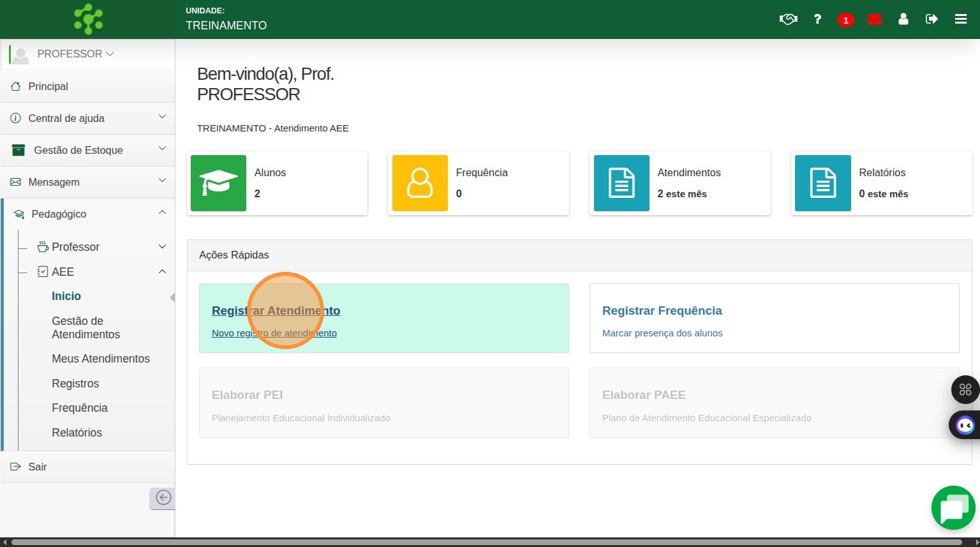Image resolution: width=980 pixels, height=547 pixels.
Task: Expand the Mensagem menu chevron
Action: (162, 181)
